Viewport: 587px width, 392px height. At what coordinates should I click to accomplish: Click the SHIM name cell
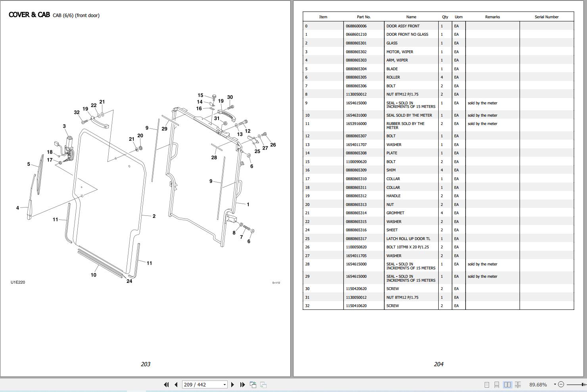391,170
